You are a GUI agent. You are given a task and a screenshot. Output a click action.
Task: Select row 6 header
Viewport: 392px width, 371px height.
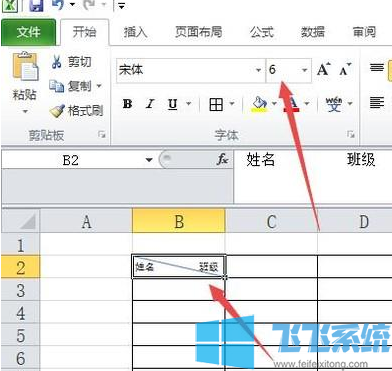pos(21,358)
